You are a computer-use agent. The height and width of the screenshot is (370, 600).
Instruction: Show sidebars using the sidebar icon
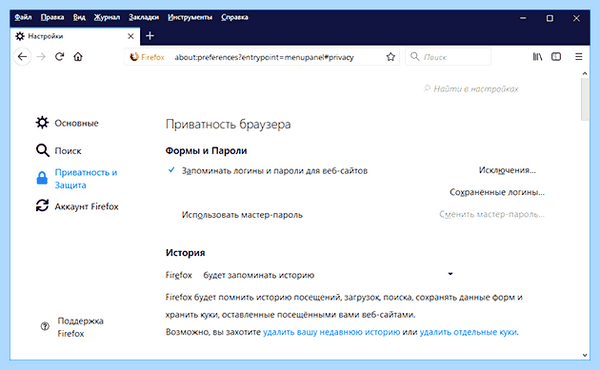point(556,57)
